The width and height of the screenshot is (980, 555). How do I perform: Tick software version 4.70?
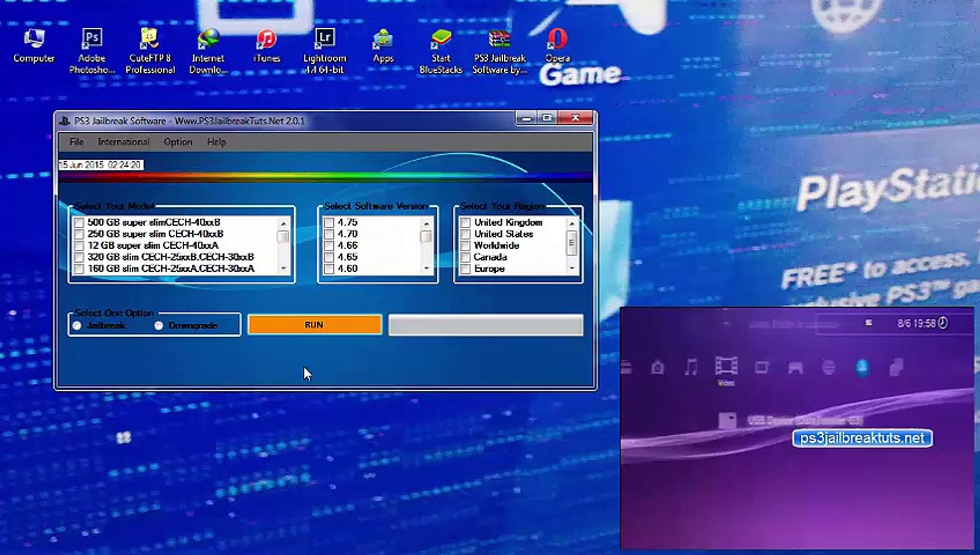329,234
